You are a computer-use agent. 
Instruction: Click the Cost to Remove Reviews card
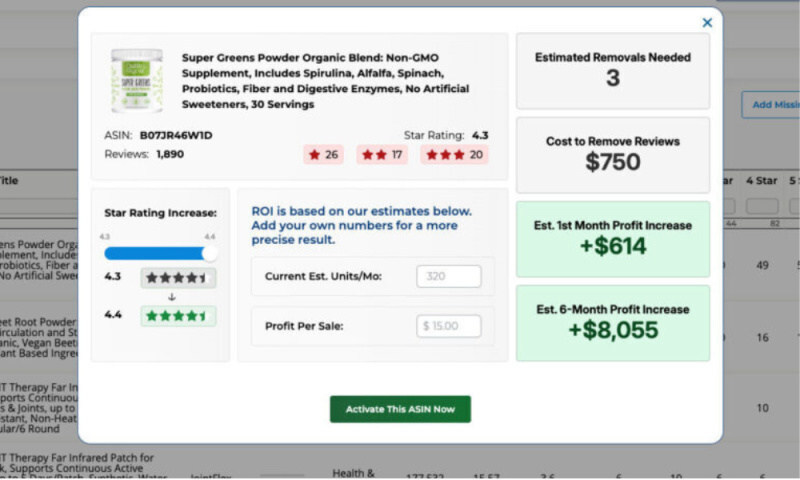pyautogui.click(x=612, y=153)
